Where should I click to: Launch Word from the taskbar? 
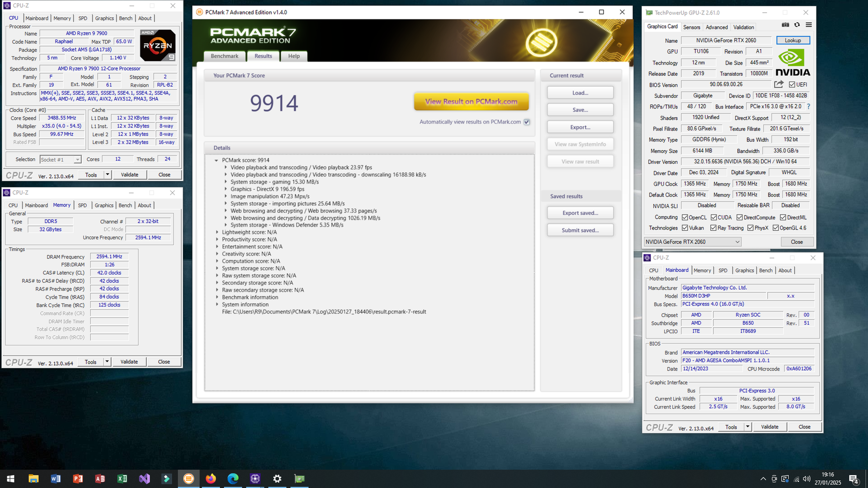56,479
